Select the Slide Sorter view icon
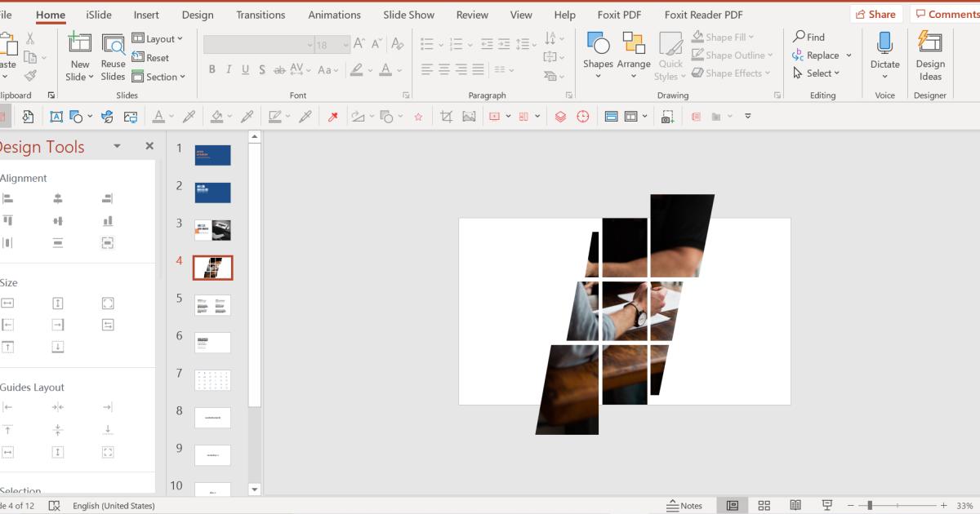This screenshot has height=514, width=980. [x=764, y=506]
